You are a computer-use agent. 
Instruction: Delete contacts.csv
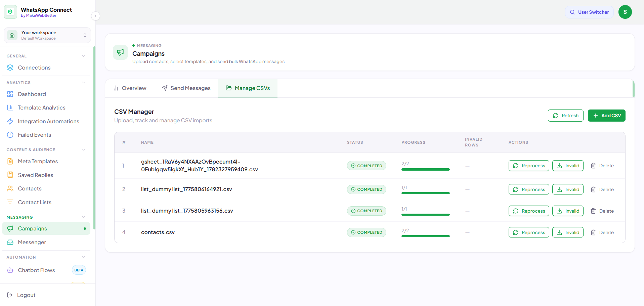point(602,232)
